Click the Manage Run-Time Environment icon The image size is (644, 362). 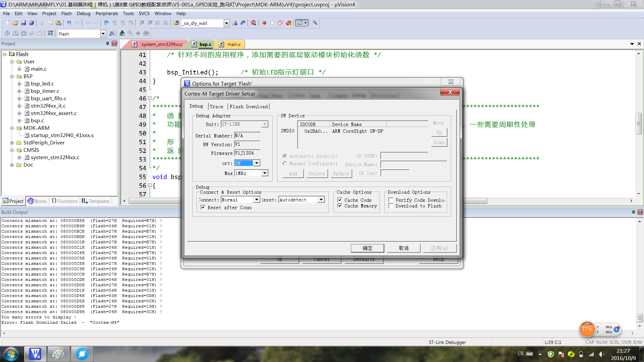[x=138, y=33]
